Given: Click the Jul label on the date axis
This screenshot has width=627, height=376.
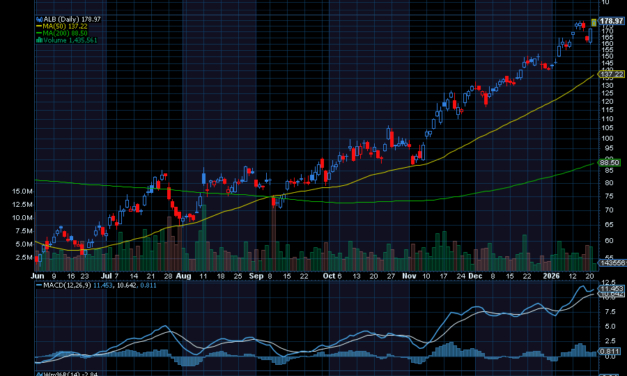Looking at the screenshot, I should click(106, 276).
